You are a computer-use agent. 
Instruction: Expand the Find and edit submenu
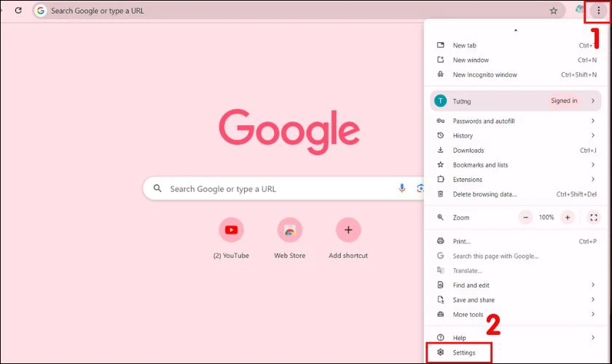pyautogui.click(x=516, y=285)
